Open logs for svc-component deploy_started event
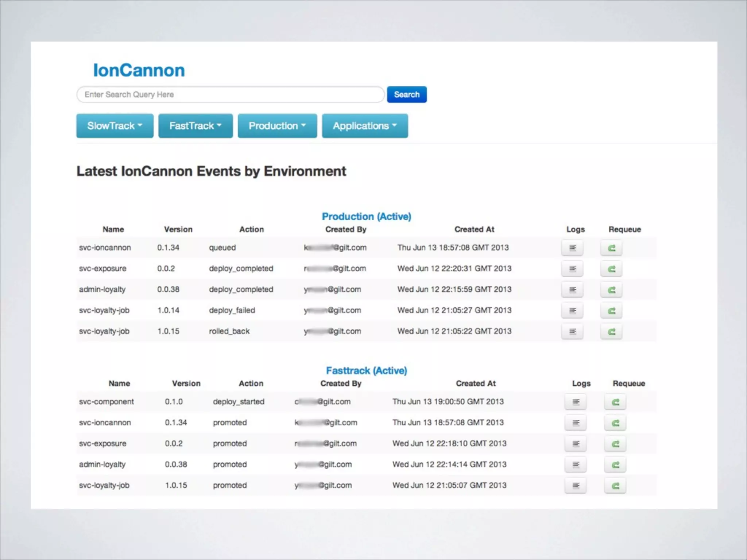Screen dimensions: 747x560 pos(576,402)
